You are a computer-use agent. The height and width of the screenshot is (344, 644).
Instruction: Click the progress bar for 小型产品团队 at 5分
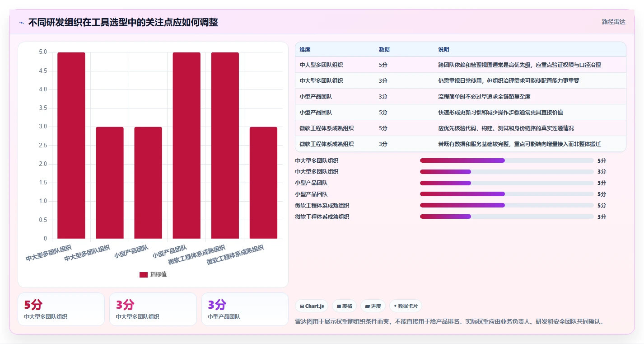point(507,194)
